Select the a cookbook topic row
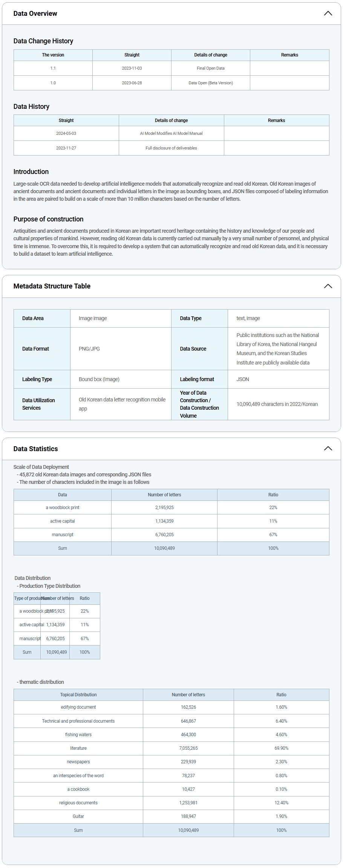343x868 pixels. (x=78, y=789)
